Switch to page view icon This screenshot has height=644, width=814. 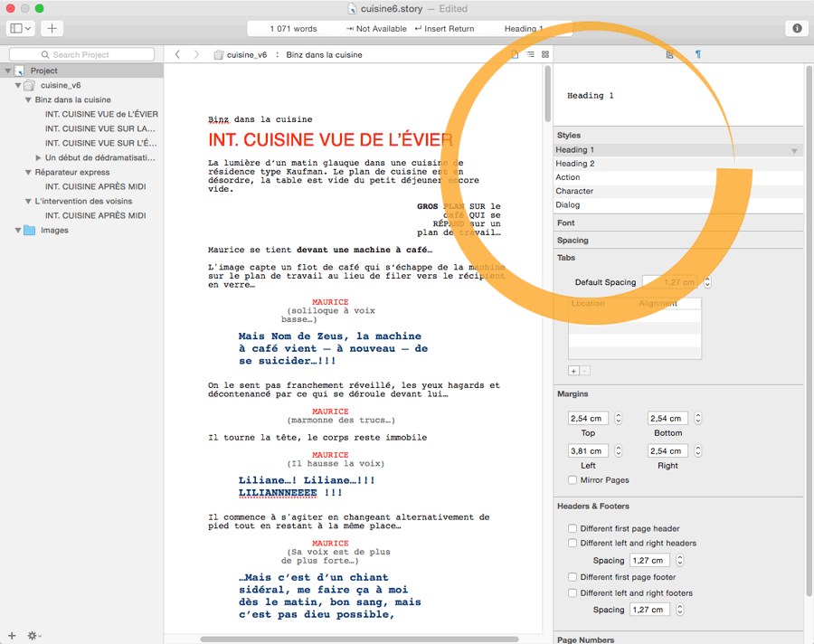pos(515,54)
